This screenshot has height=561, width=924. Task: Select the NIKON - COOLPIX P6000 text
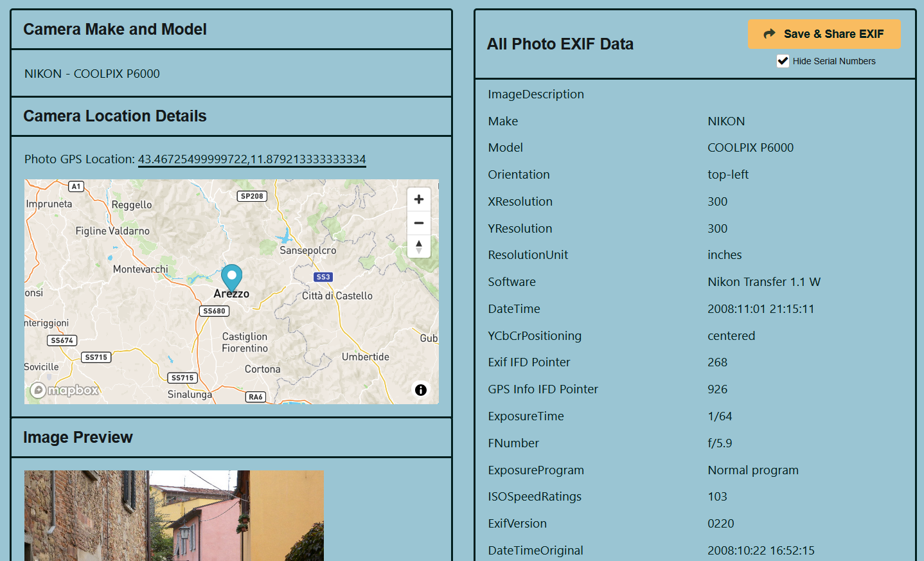[x=92, y=74]
